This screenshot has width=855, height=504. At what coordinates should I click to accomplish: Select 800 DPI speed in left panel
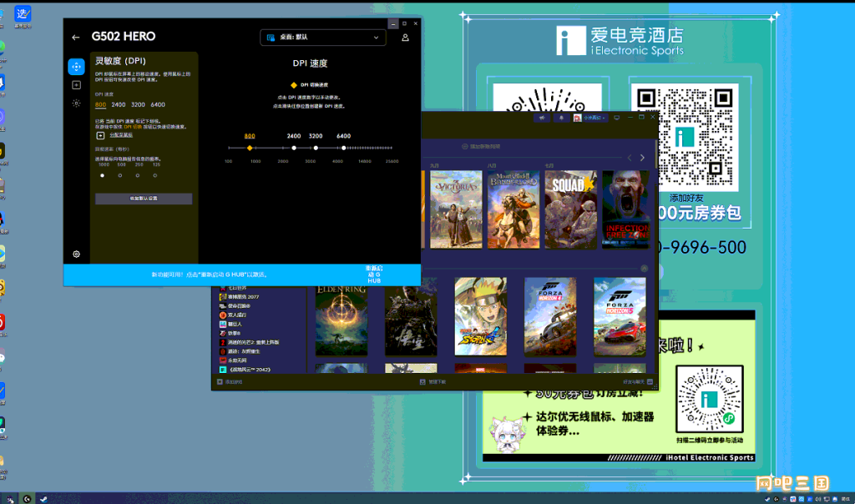pyautogui.click(x=100, y=104)
